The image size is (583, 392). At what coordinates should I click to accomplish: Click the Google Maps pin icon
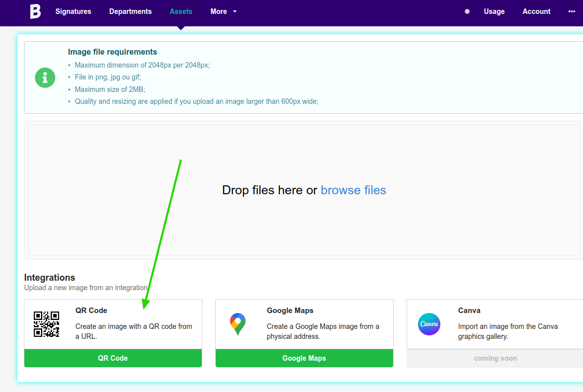(238, 324)
